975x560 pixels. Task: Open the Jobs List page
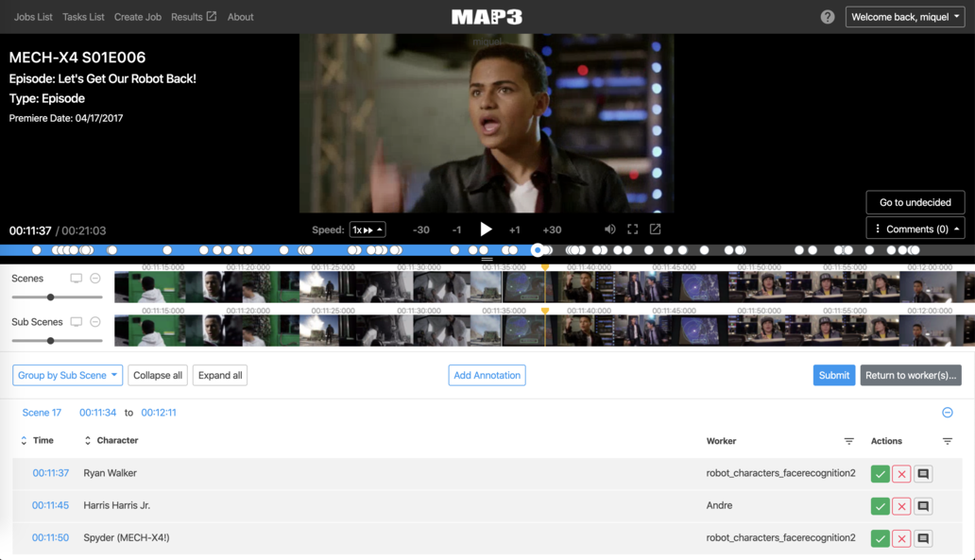33,17
